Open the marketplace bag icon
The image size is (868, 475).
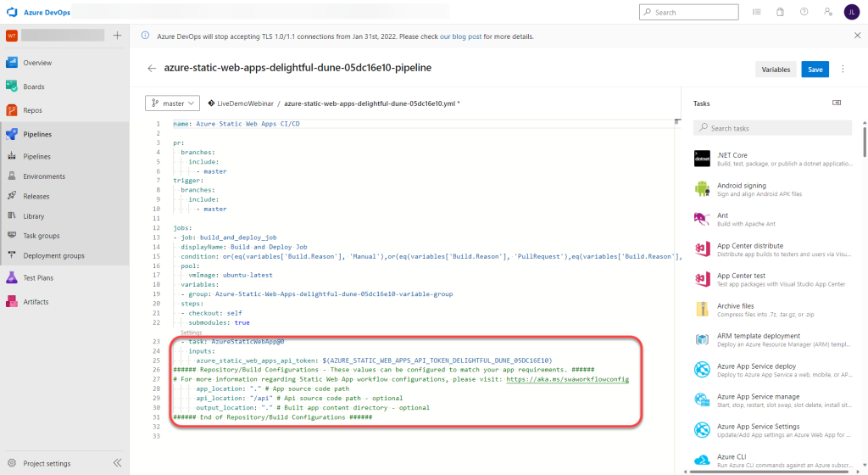[780, 12]
